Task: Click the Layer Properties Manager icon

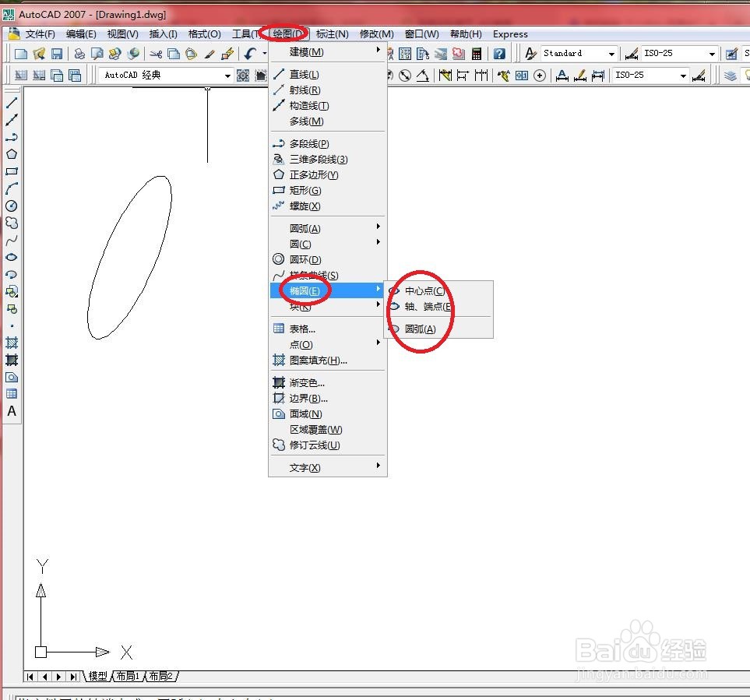Action: 730,76
